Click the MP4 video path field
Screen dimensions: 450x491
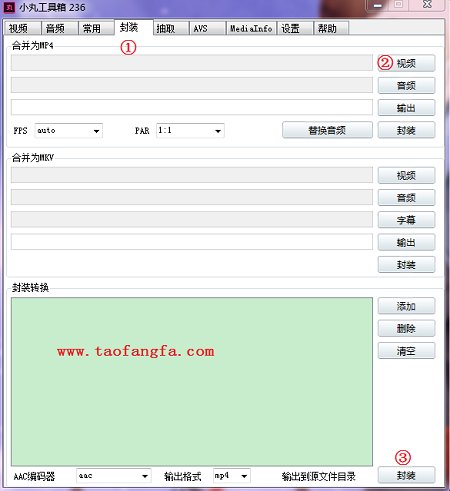[x=192, y=63]
